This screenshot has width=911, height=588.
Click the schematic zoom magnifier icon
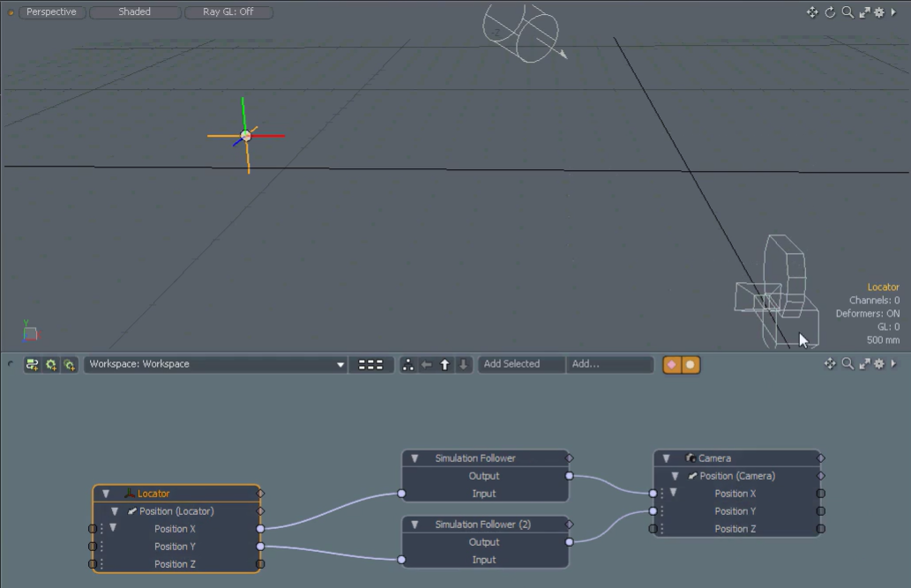pos(847,364)
